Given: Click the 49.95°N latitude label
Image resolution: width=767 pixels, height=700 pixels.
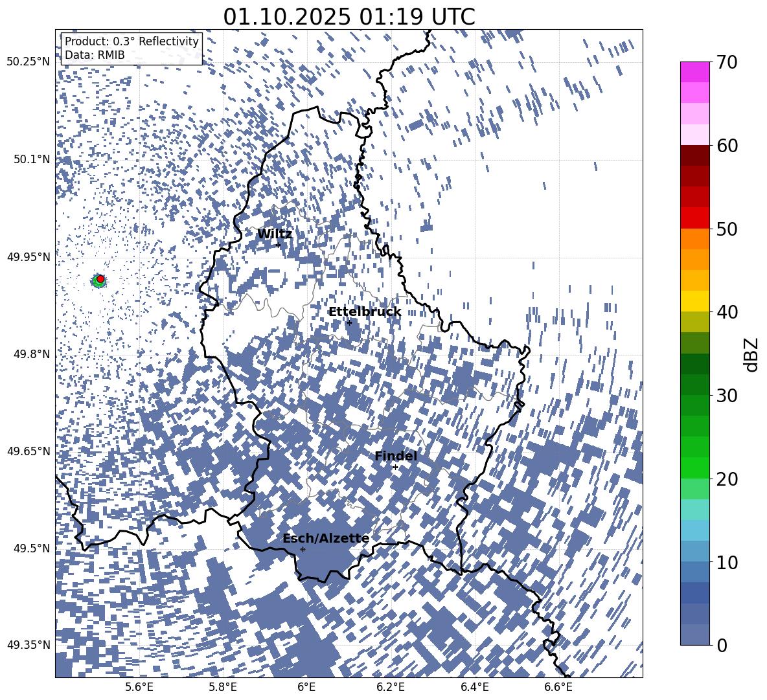Looking at the screenshot, I should tap(29, 256).
